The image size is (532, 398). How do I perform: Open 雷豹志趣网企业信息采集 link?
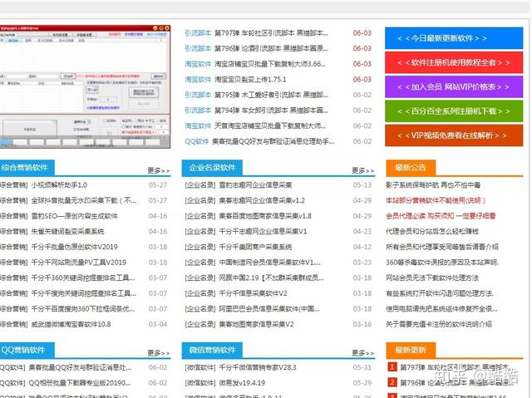click(x=255, y=185)
